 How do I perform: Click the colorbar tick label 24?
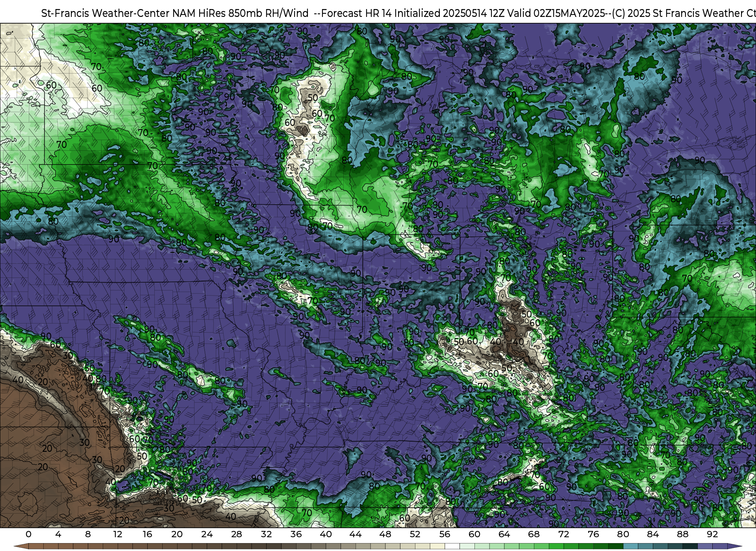pyautogui.click(x=207, y=534)
